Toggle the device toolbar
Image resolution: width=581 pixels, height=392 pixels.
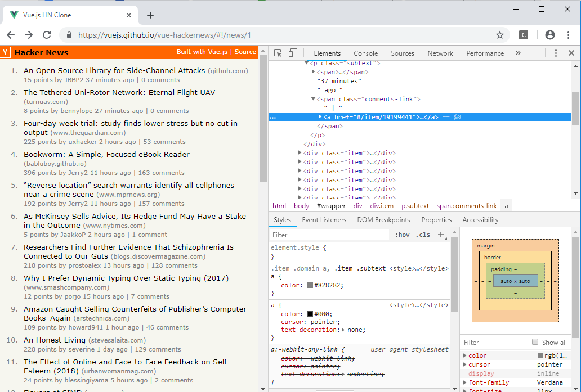[x=293, y=53]
